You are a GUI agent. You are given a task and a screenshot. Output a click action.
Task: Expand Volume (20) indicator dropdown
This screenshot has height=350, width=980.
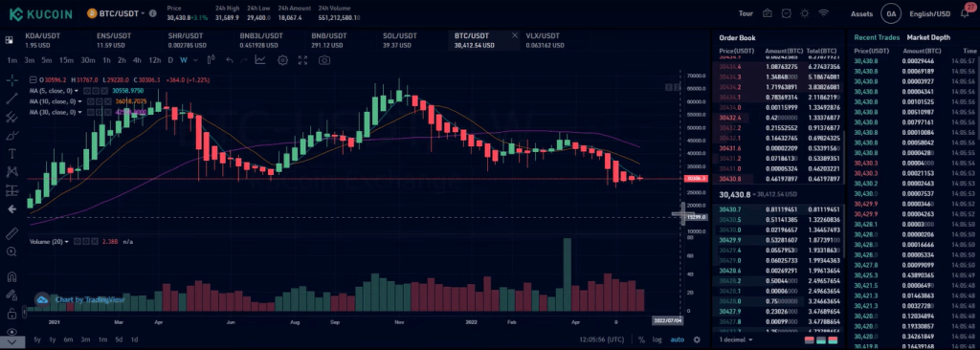[67, 241]
